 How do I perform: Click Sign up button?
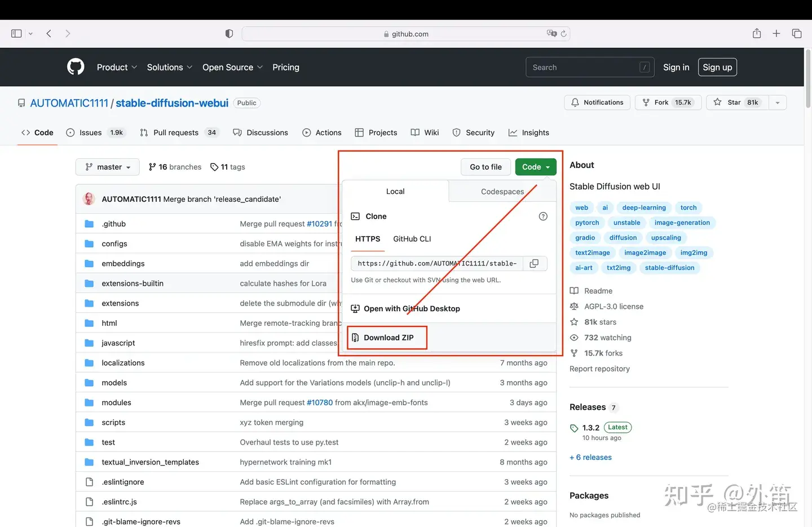717,67
